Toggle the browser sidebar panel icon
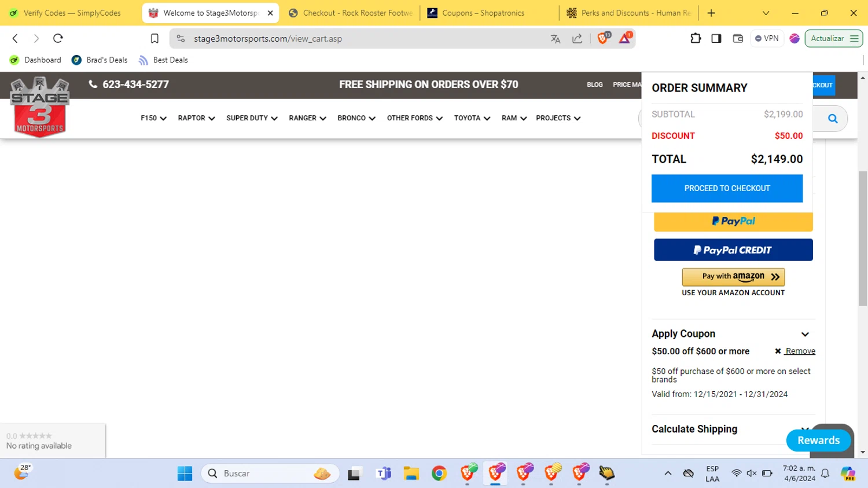The height and width of the screenshot is (488, 868). [x=716, y=38]
